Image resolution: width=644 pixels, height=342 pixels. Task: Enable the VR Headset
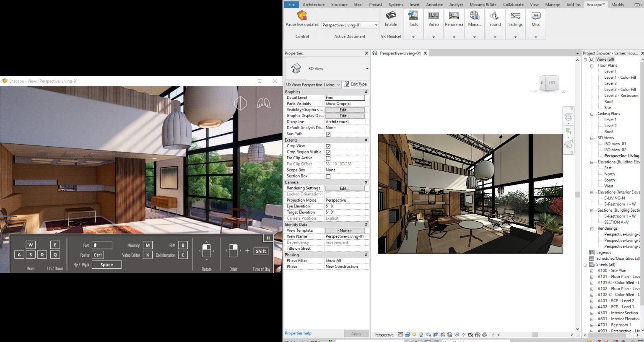pyautogui.click(x=391, y=18)
